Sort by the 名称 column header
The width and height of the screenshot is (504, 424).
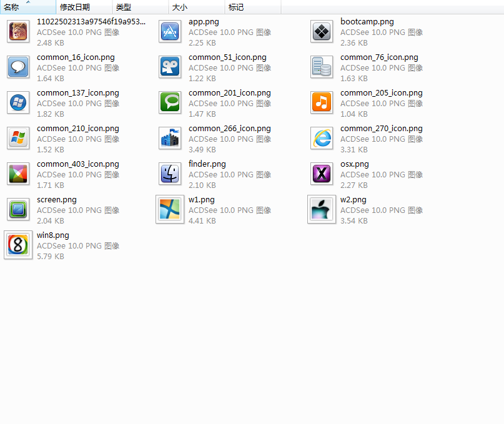[x=28, y=7]
